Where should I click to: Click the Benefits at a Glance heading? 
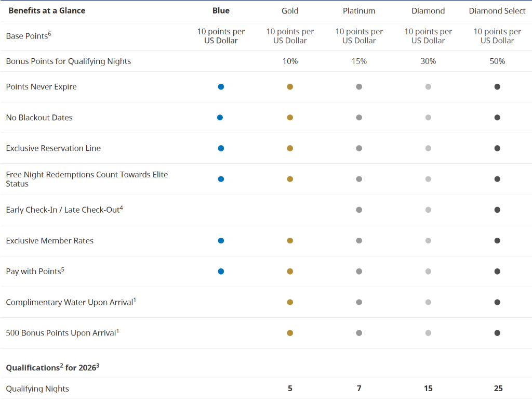[47, 10]
